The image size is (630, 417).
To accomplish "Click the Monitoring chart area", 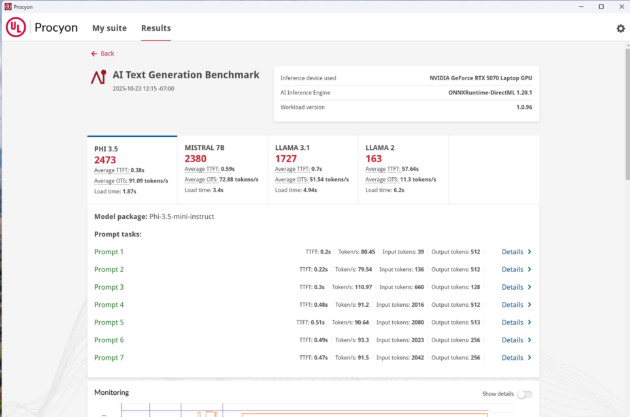I will (x=300, y=410).
